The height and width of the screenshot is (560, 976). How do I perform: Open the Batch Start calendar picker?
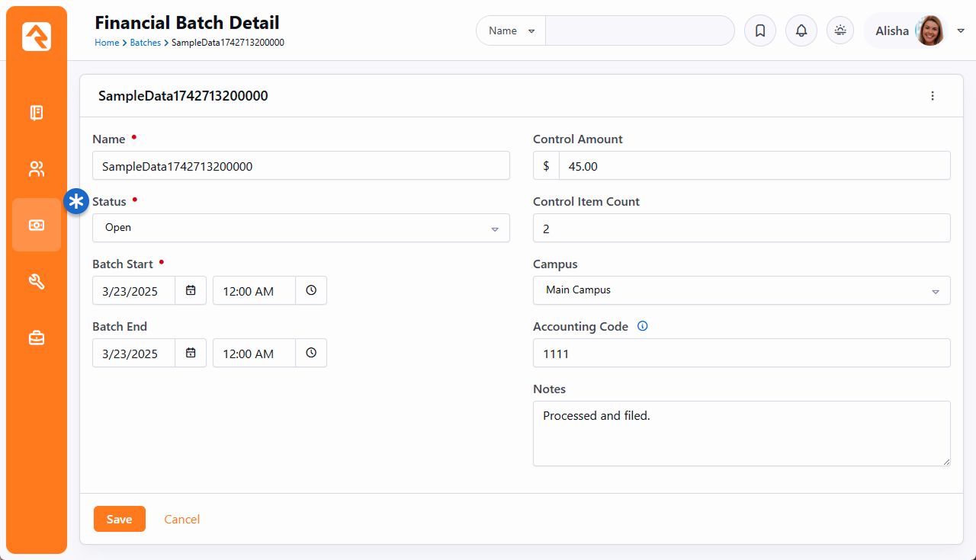click(191, 290)
